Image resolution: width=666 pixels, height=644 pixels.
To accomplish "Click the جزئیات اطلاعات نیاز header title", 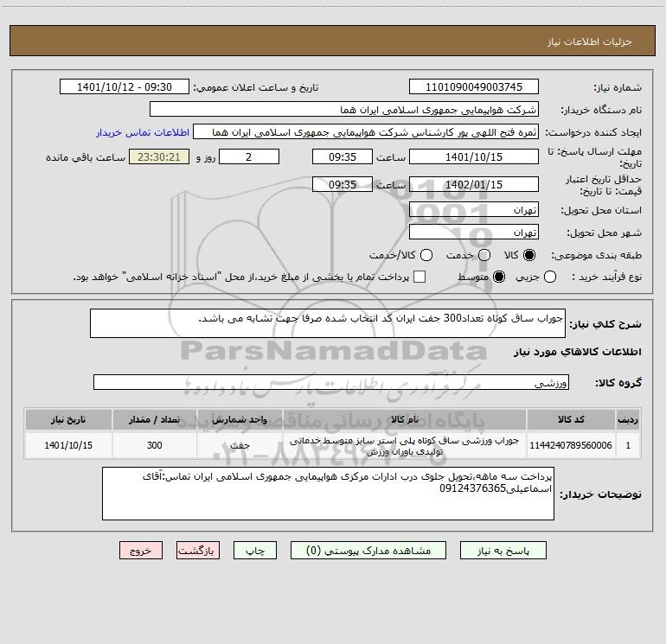I will click(x=590, y=41).
